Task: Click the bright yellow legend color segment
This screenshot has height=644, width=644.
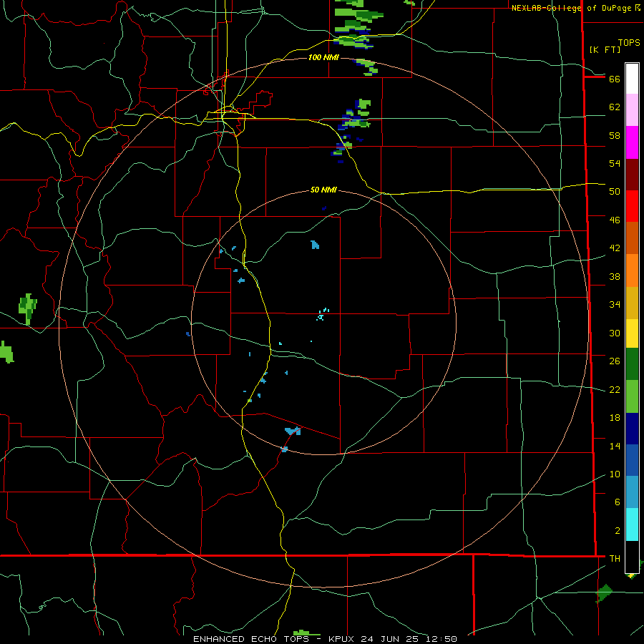Action: pyautogui.click(x=632, y=333)
